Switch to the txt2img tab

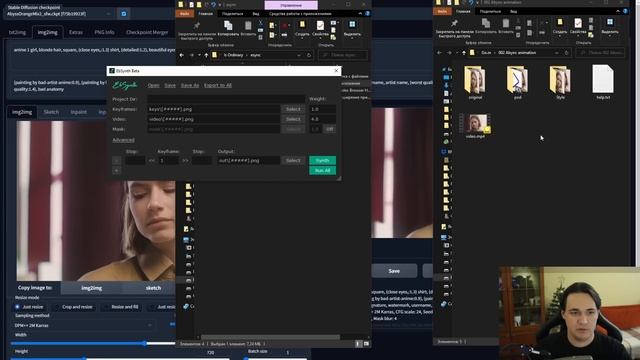click(18, 32)
